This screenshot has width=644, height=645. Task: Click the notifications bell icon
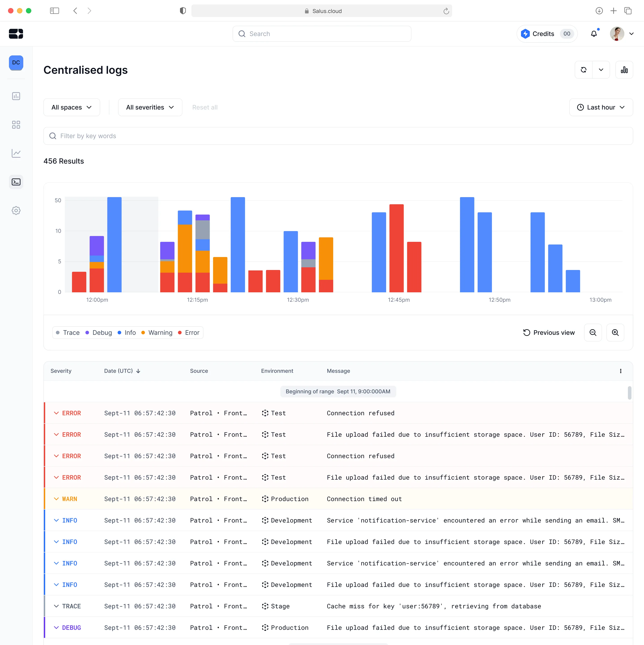coord(594,34)
